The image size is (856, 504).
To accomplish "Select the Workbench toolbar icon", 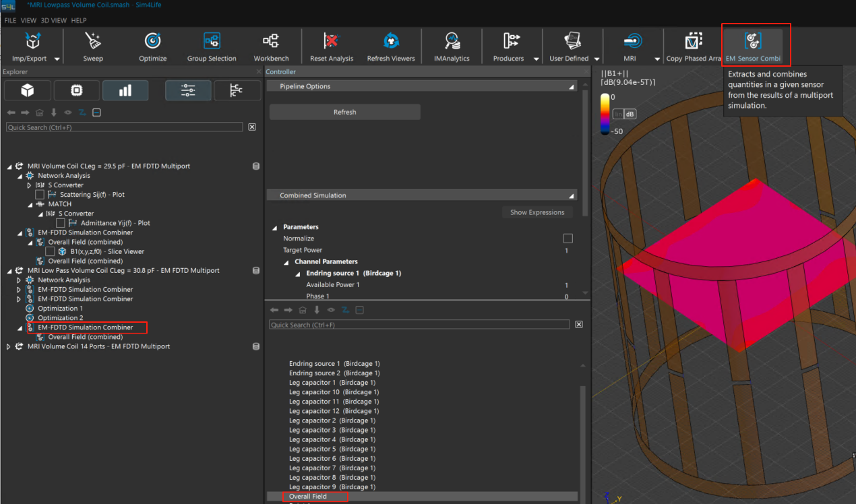I will pos(271,42).
